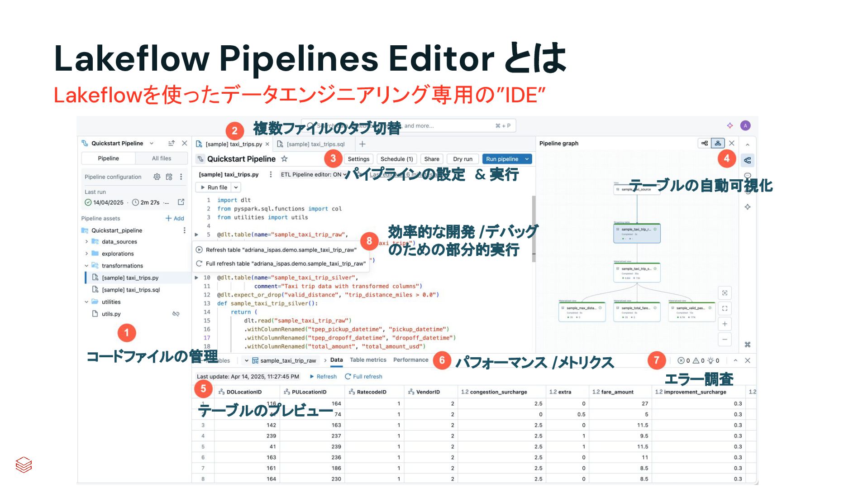The height and width of the screenshot is (489, 868).
Task: Open the user avatar 'A' menu
Action: 745,125
